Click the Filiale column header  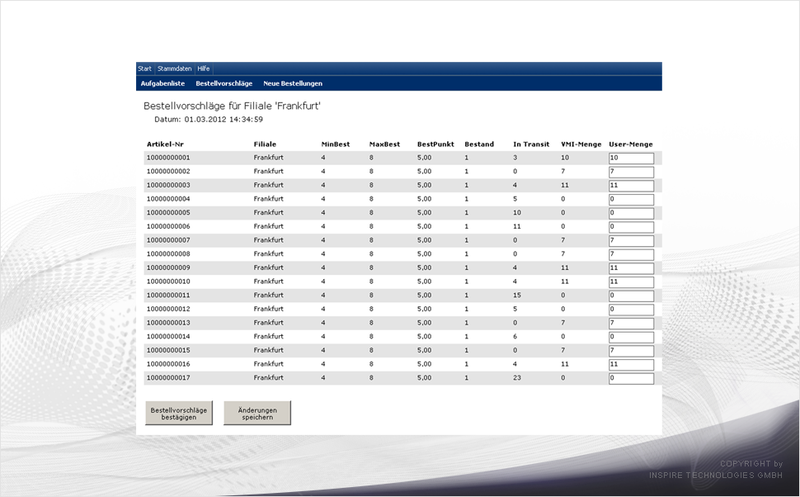[x=265, y=144]
